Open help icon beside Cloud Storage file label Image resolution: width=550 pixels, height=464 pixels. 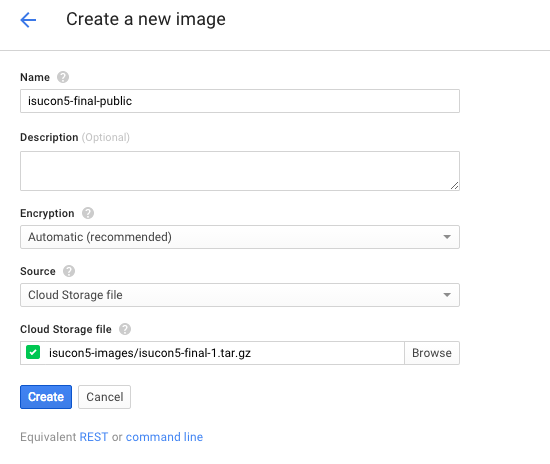coord(125,329)
